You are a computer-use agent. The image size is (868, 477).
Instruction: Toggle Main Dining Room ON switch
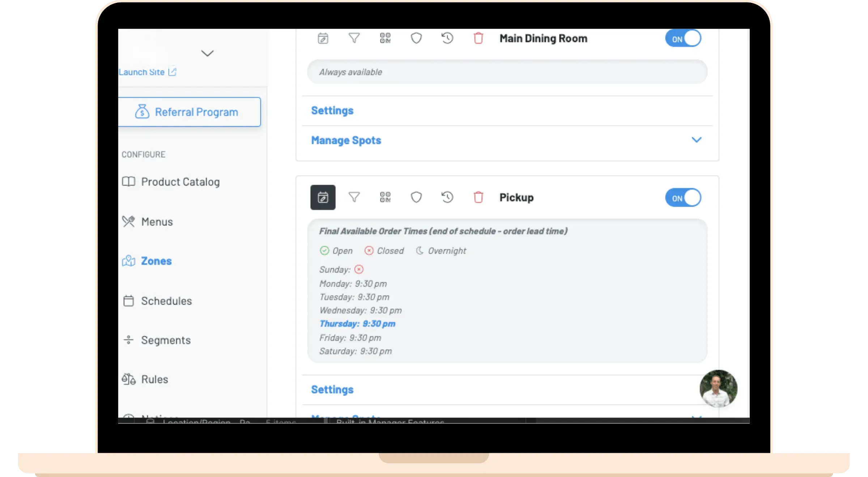683,39
